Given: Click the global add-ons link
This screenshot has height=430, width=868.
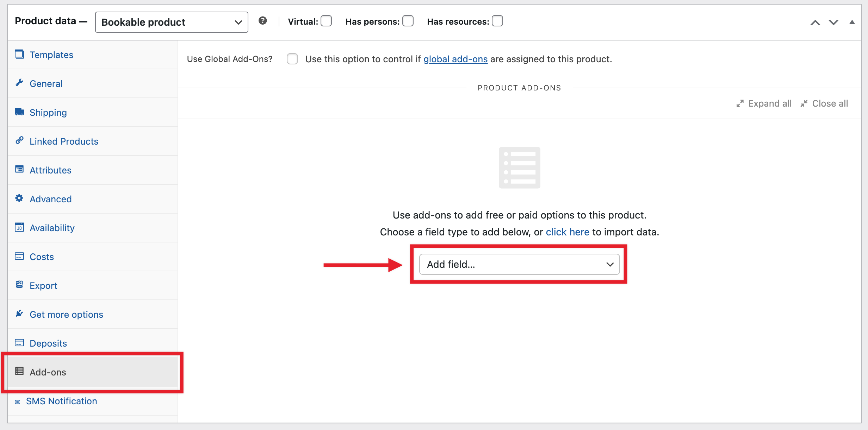Looking at the screenshot, I should point(455,59).
